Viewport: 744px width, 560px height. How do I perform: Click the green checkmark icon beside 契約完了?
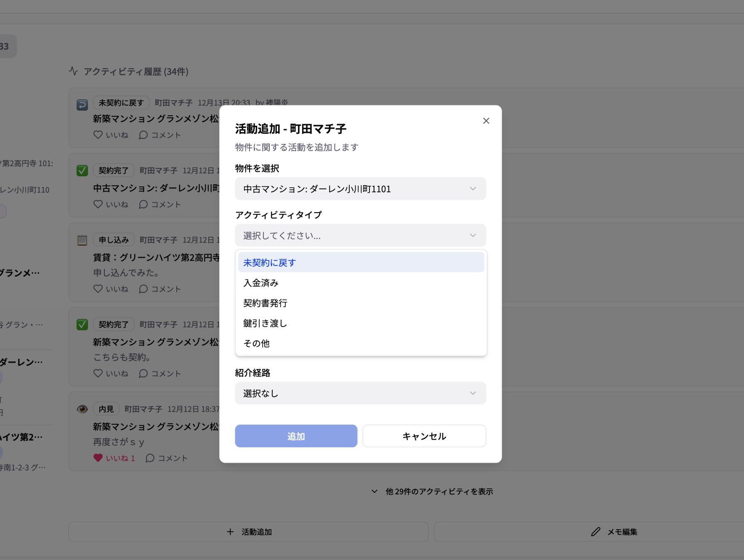[82, 170]
